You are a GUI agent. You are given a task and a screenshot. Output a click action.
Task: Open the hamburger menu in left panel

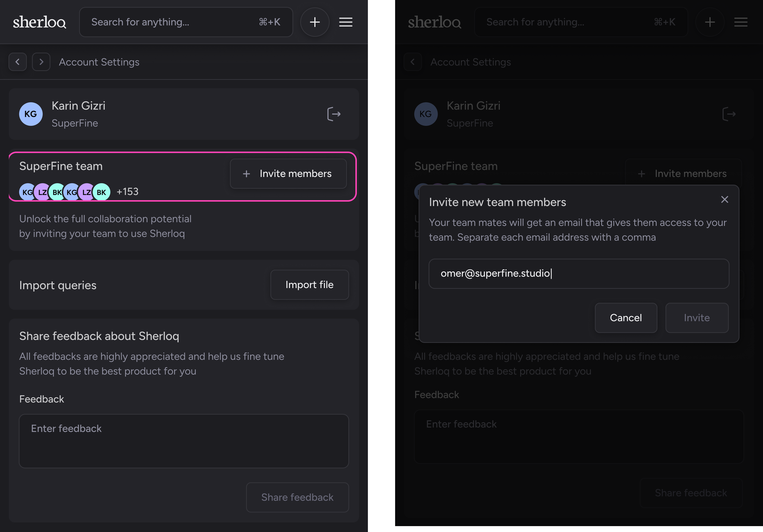[346, 22]
